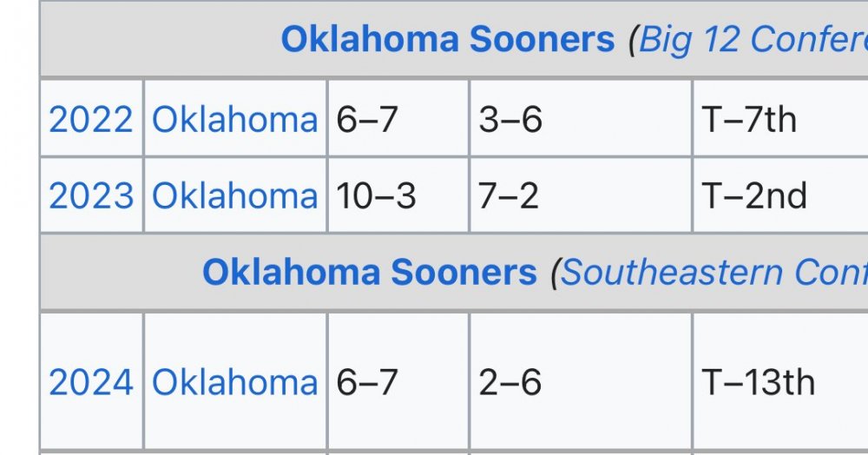Select the 6–7 overall record for 2024
This screenshot has width=868, height=455.
tap(367, 382)
